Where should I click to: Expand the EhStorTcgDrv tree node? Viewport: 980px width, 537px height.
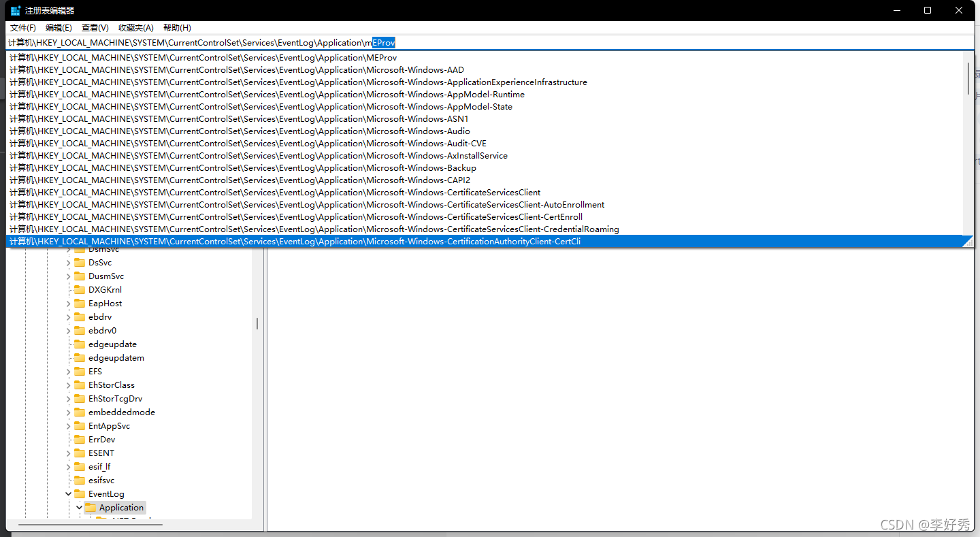[x=68, y=399]
